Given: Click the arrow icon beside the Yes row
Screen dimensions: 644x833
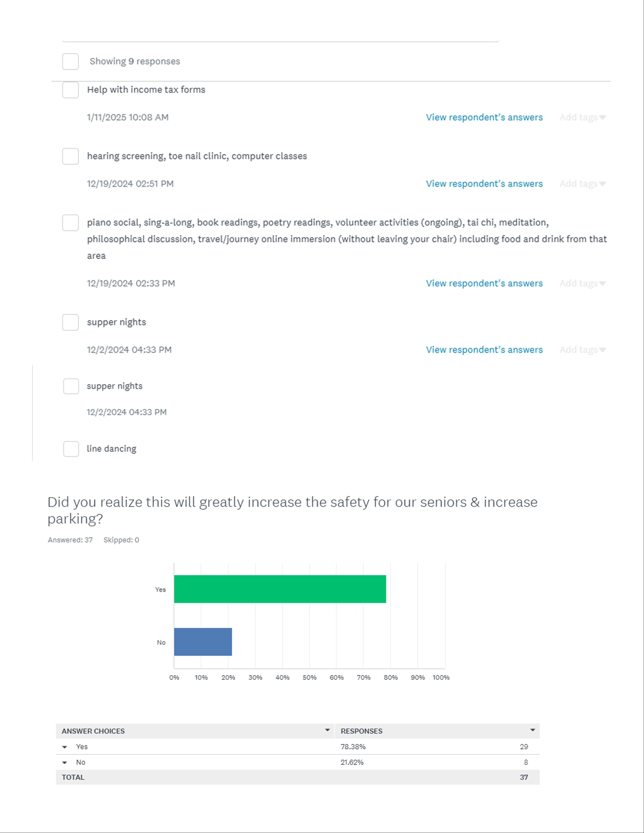Looking at the screenshot, I should 65,747.
